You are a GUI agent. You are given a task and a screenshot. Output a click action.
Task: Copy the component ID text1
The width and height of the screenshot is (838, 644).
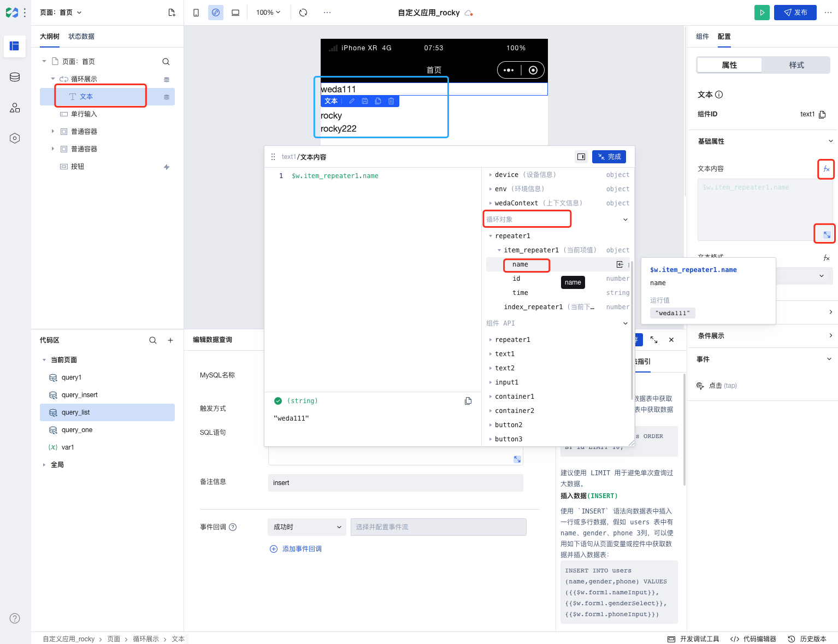coord(823,114)
